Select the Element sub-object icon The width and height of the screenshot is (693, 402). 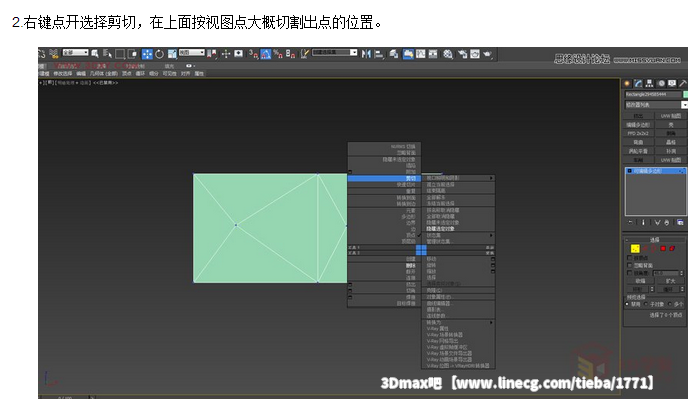point(672,248)
